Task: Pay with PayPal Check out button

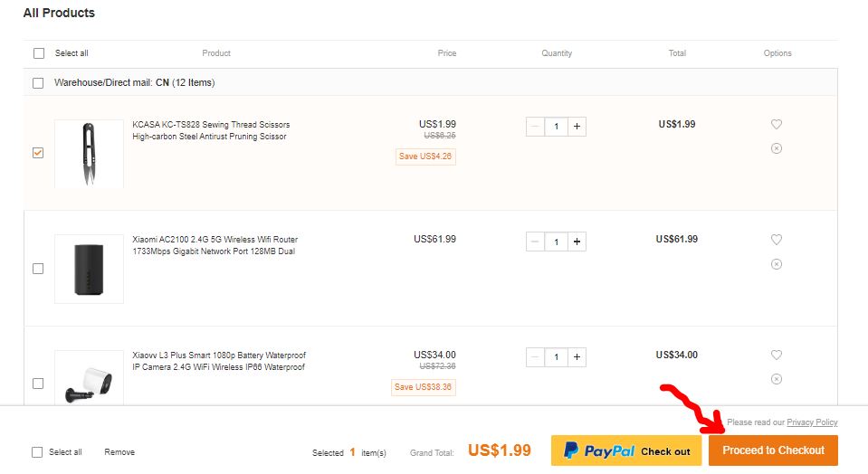Action: [x=626, y=450]
